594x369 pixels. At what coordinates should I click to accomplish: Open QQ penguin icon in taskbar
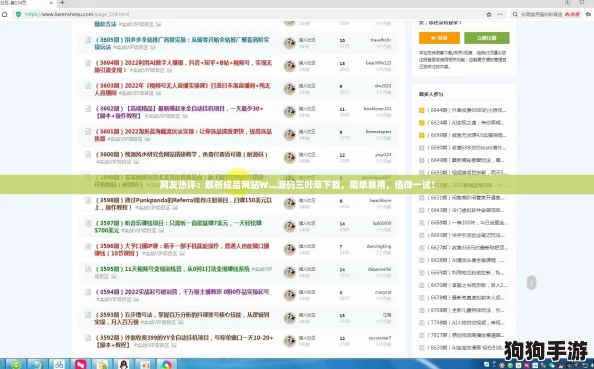pyautogui.click(x=123, y=364)
